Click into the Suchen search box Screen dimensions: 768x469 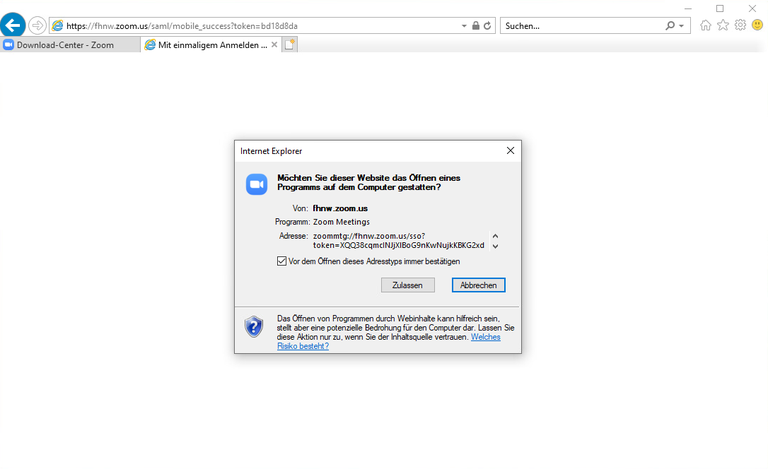[583, 26]
